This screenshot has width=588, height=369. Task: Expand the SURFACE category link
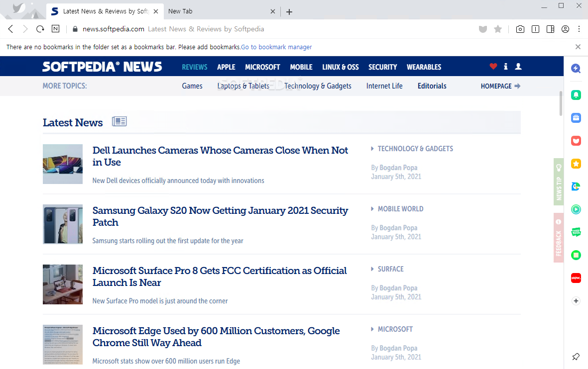pos(387,269)
